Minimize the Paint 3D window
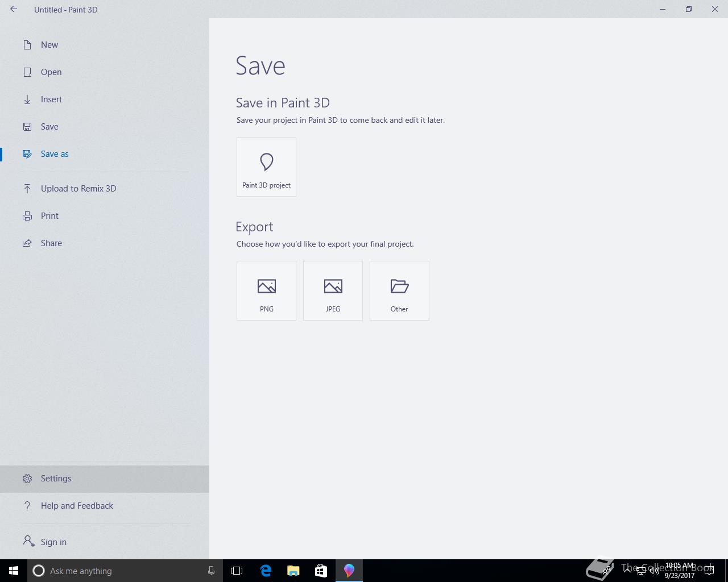Screen dimensions: 728x582 coord(663,9)
